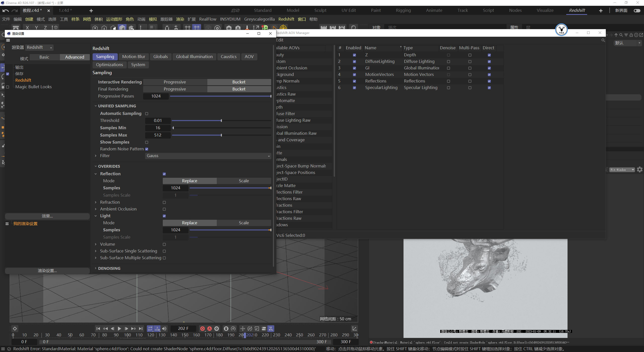The width and height of the screenshot is (644, 352).
Task: Click the 效果... button
Action: click(x=47, y=216)
